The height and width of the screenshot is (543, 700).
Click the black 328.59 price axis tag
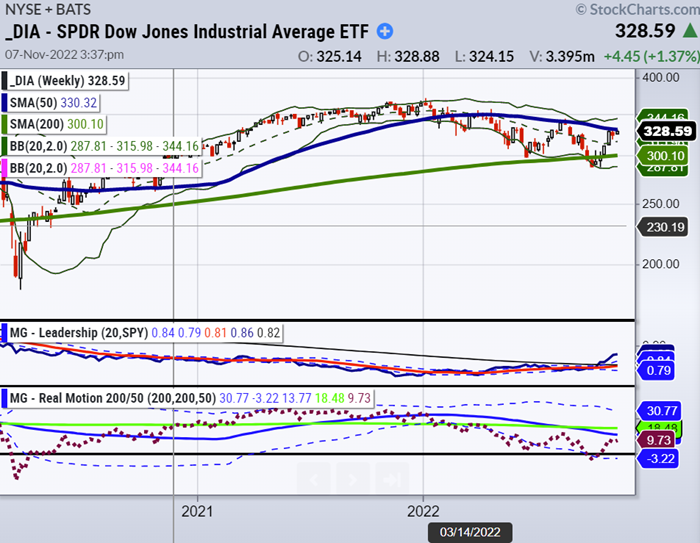(x=667, y=131)
